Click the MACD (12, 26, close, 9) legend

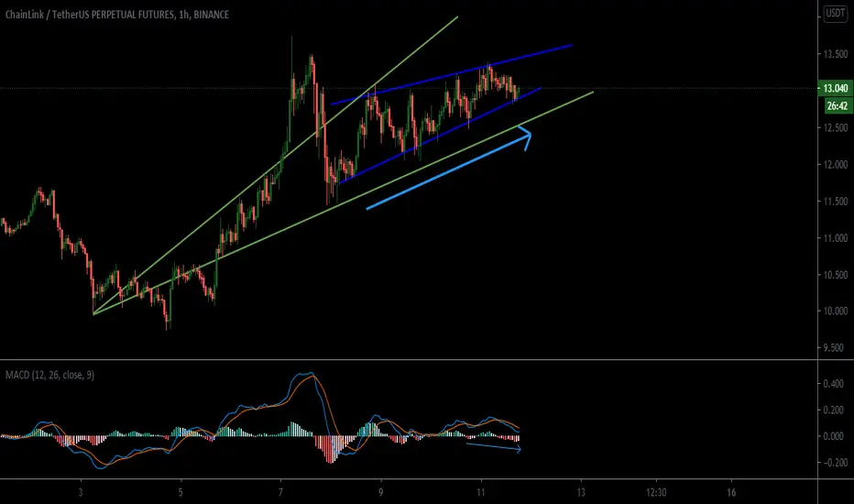pyautogui.click(x=49, y=375)
